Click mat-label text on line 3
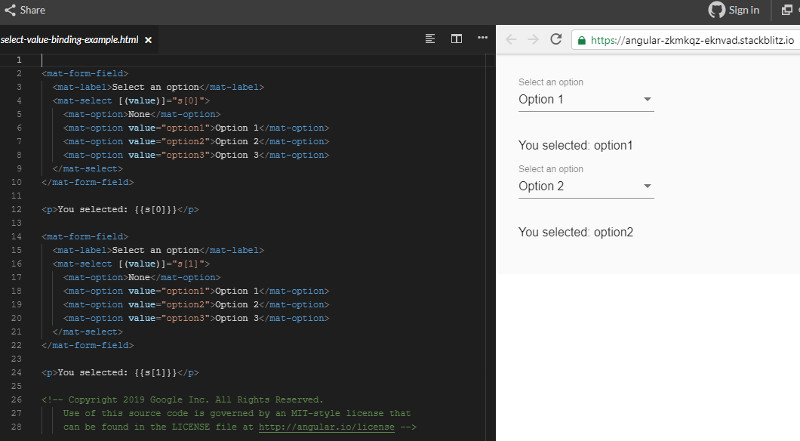800x441 pixels. [155, 87]
